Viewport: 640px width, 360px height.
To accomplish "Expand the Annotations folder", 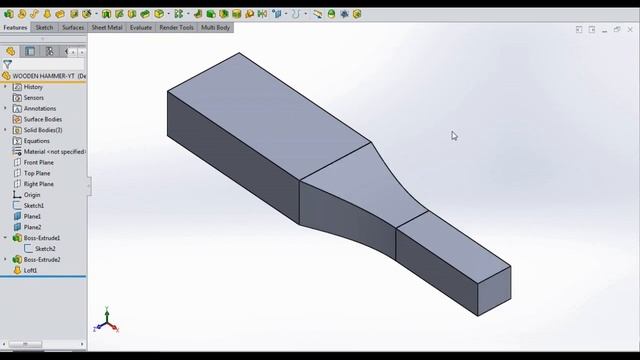I will click(5, 109).
